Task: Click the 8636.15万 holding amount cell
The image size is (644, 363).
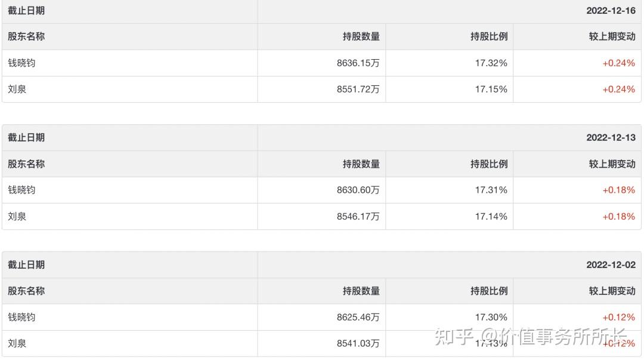Action: (x=358, y=63)
